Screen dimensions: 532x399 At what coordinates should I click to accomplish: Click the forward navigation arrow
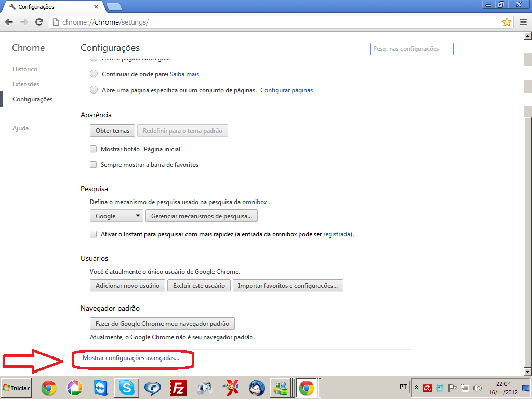pyautogui.click(x=24, y=22)
